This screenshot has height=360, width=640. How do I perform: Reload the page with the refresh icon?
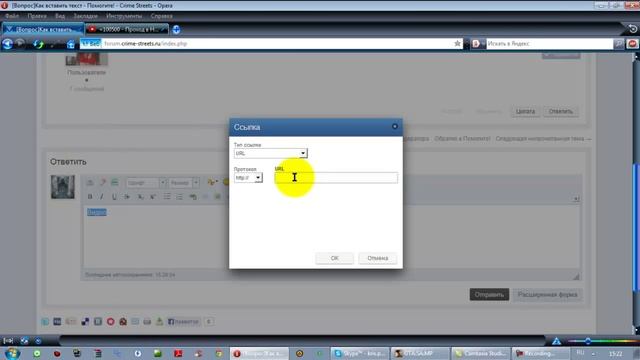point(38,44)
